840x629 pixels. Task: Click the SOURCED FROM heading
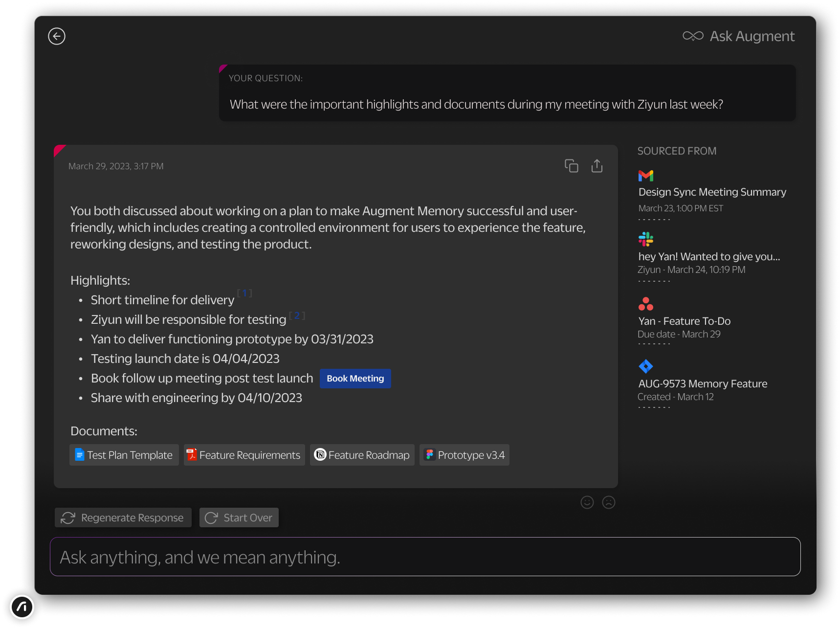677,151
